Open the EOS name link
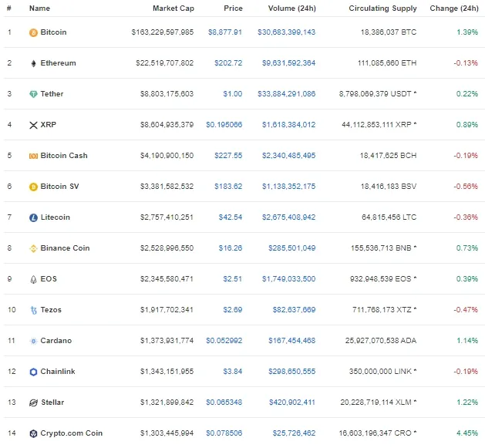485x448 pixels. (49, 279)
